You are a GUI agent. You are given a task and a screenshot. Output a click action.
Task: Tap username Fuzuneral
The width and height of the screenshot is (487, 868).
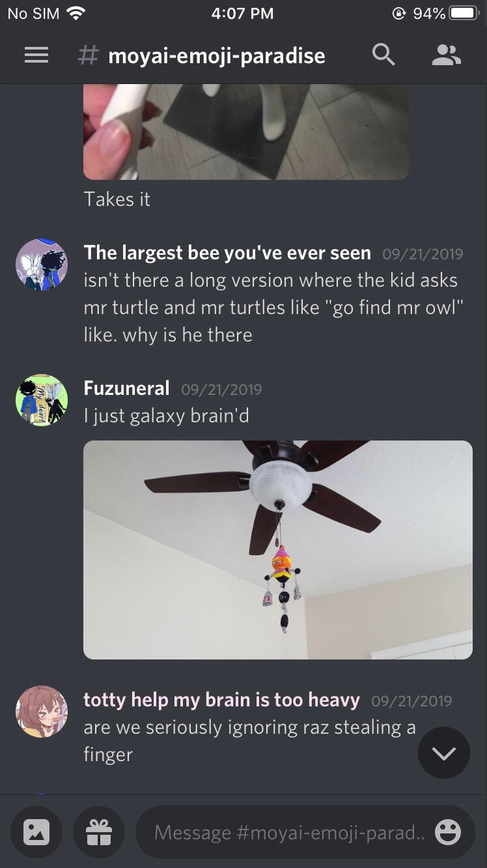(x=127, y=388)
